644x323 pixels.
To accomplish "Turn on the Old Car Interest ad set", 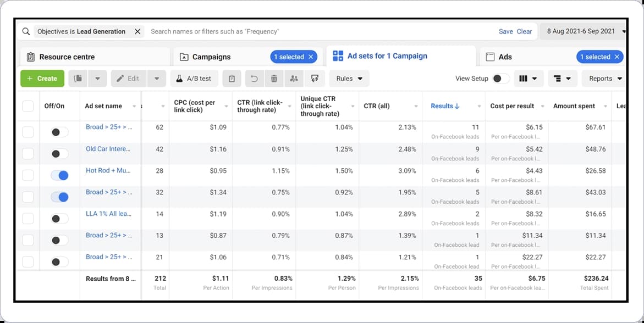I will 59,154.
